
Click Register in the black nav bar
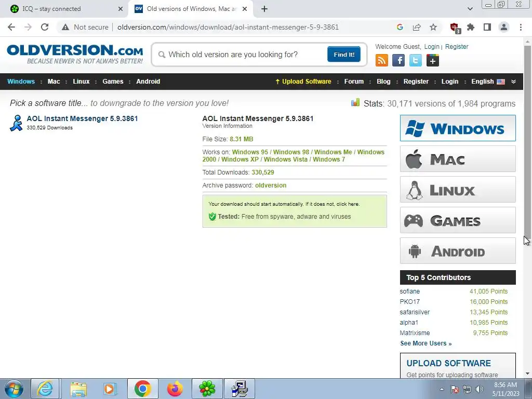(416, 82)
